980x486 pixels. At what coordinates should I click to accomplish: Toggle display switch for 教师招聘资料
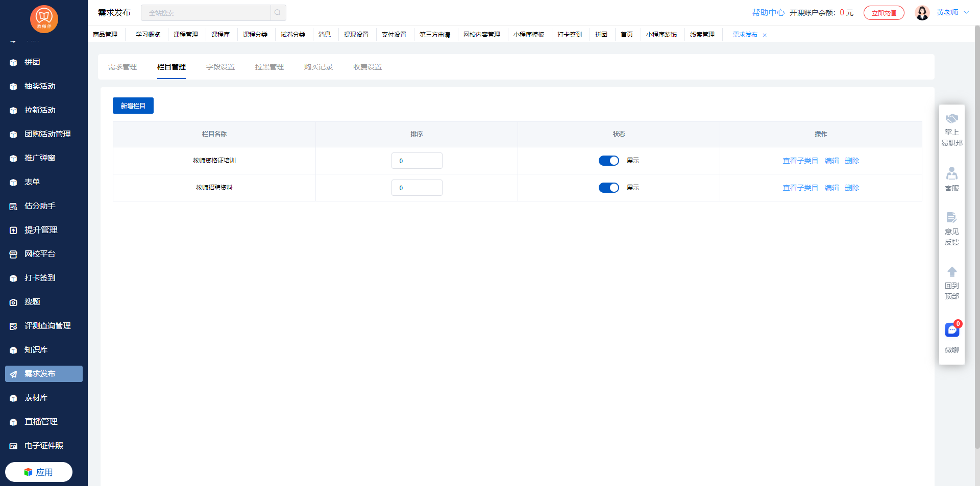pos(608,188)
